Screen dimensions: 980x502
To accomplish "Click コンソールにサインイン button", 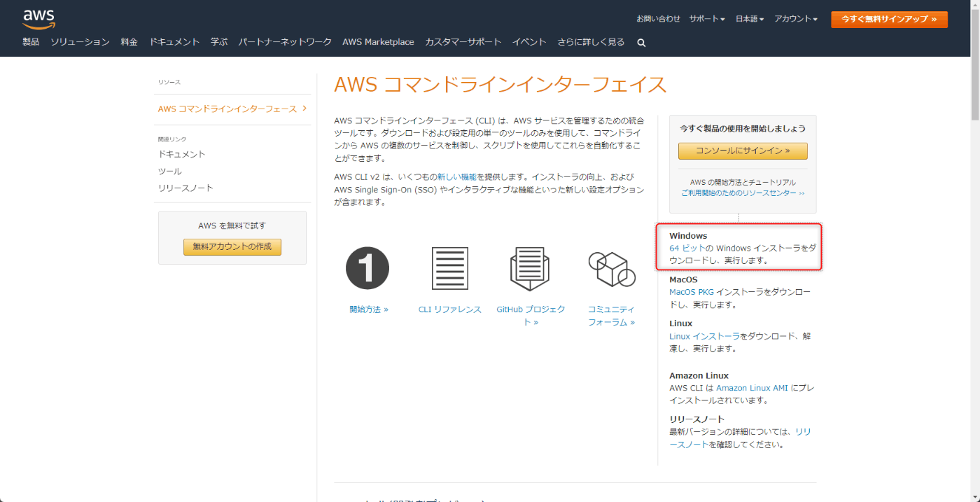I will click(x=743, y=151).
